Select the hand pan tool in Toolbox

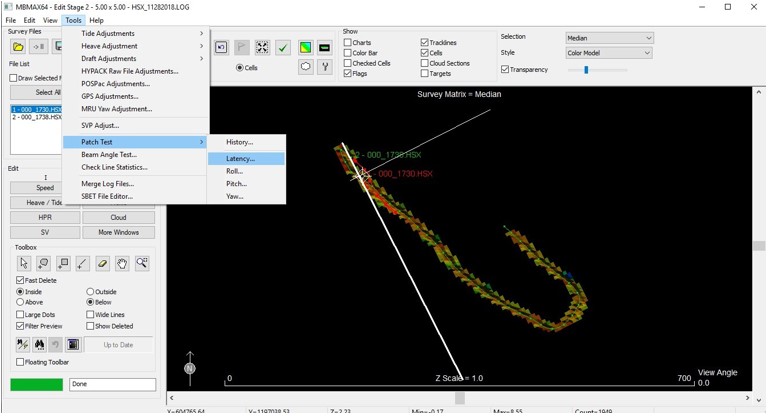(122, 264)
